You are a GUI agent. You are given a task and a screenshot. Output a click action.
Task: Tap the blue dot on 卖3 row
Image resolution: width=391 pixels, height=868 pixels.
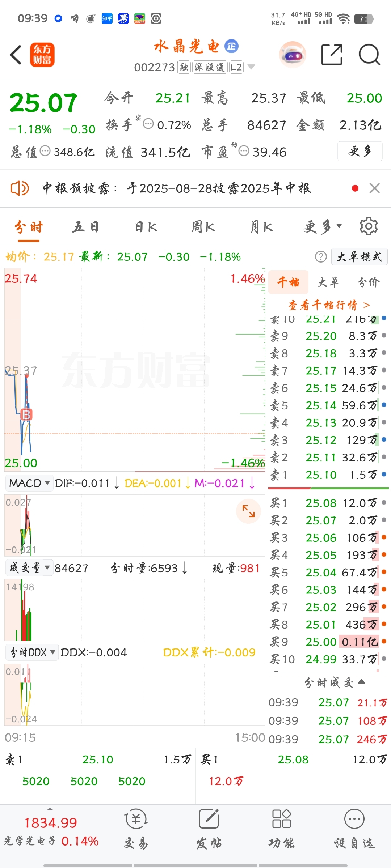coord(384,440)
